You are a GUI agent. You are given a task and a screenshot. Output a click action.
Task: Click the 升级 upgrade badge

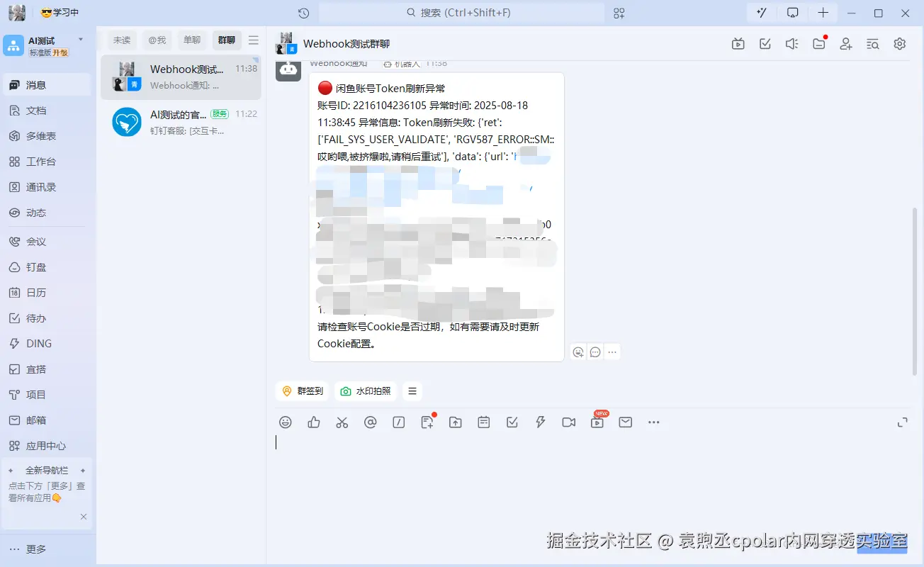click(x=60, y=52)
